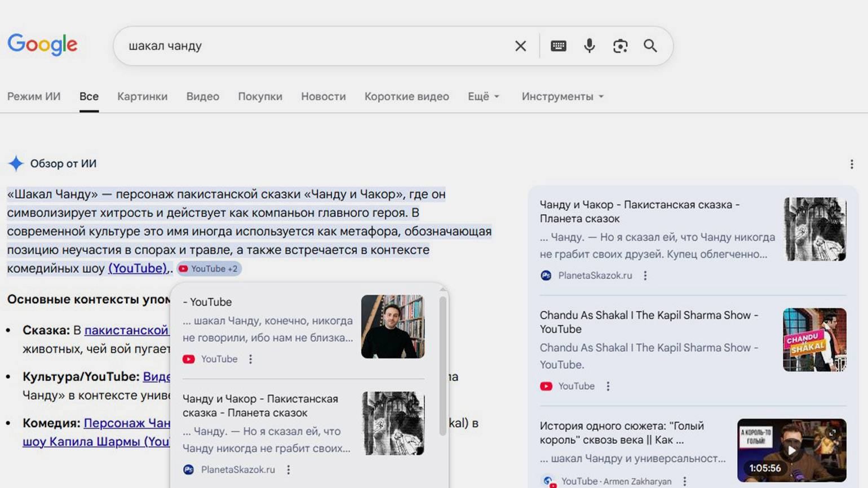Open the on-screen keyboard icon
868x488 pixels.
pyautogui.click(x=558, y=46)
